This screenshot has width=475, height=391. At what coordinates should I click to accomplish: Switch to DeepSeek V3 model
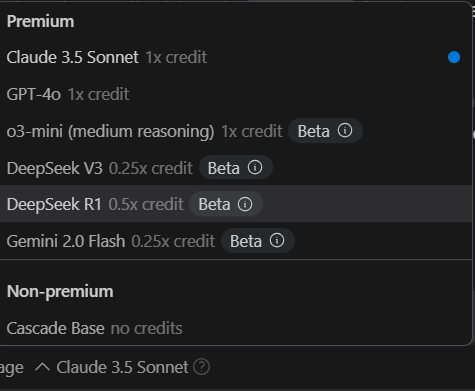tap(236, 167)
